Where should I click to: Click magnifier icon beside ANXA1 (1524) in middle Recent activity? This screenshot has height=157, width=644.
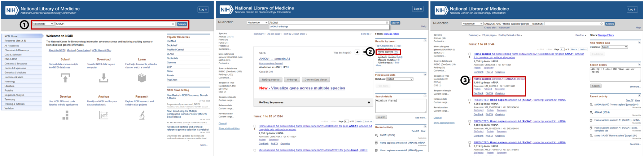pyautogui.click(x=377, y=135)
